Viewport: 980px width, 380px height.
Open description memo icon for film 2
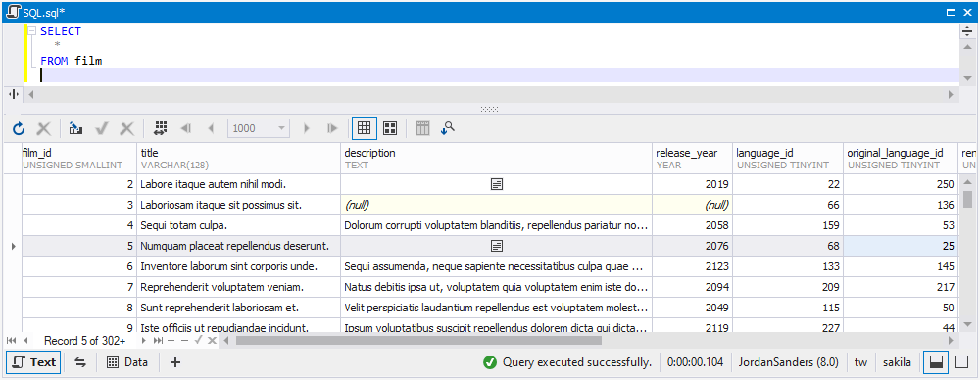[x=497, y=184]
